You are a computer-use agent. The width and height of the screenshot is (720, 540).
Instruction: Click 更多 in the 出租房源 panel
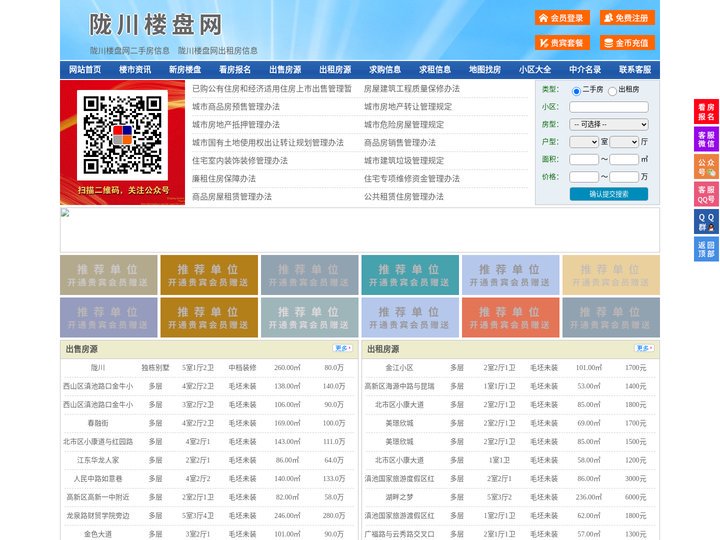pyautogui.click(x=644, y=349)
